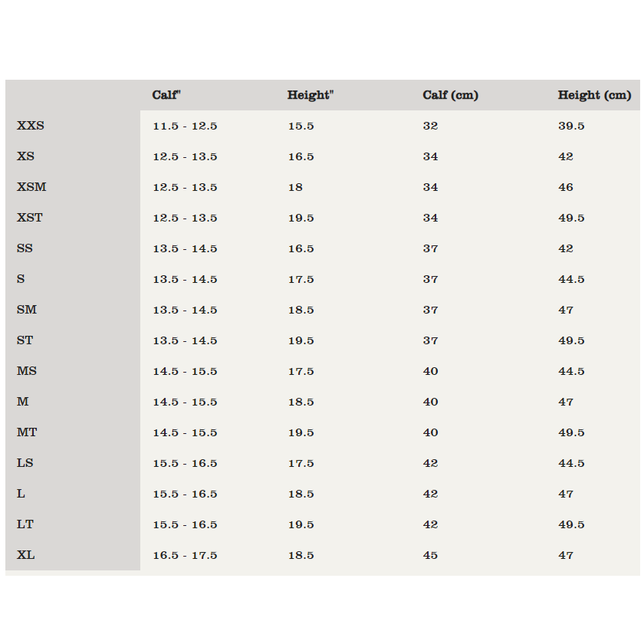Click the XSM size row label
The image size is (644, 644).
31,187
